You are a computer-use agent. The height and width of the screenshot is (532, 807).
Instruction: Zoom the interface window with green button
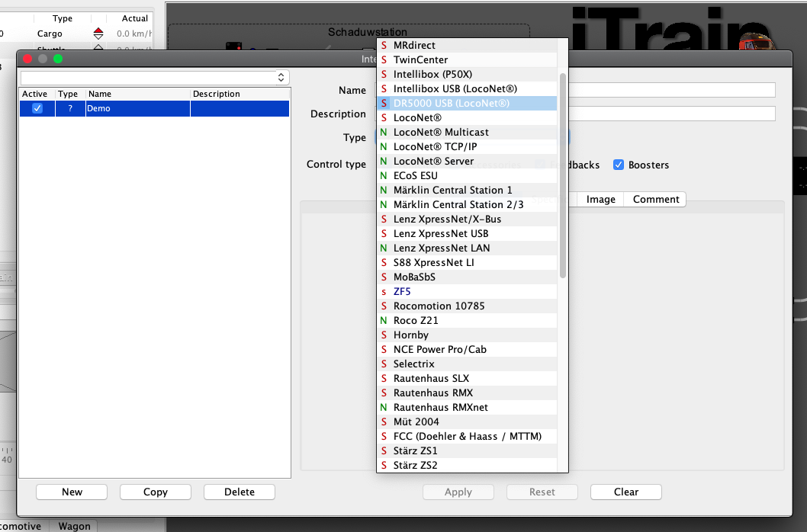[x=58, y=59]
